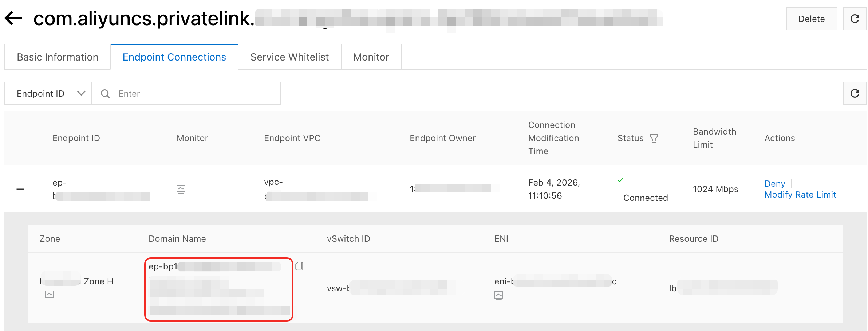Click the Domain Name column header
This screenshot has width=868, height=331.
click(177, 238)
